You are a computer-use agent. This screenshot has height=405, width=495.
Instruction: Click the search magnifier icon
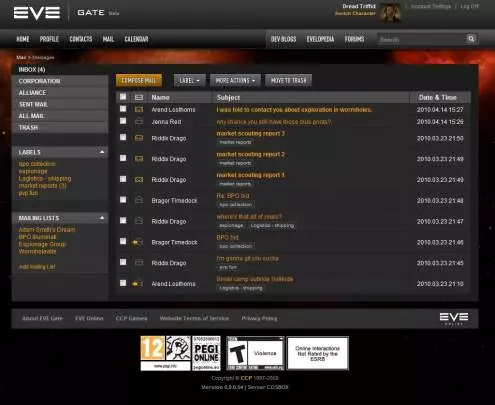[x=471, y=39]
